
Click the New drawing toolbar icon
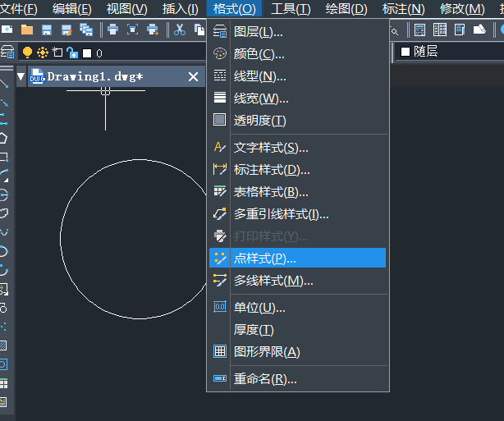pyautogui.click(x=7, y=30)
